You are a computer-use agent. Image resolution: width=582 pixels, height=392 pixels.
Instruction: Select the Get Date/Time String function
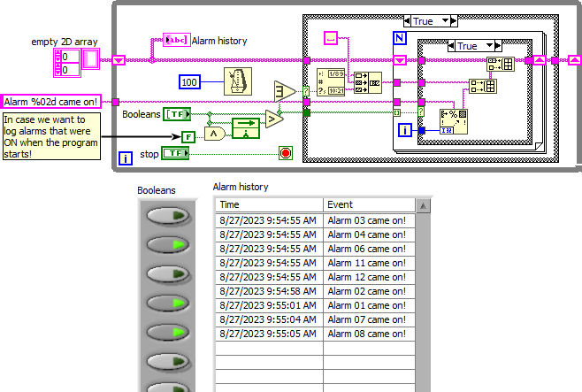[331, 82]
